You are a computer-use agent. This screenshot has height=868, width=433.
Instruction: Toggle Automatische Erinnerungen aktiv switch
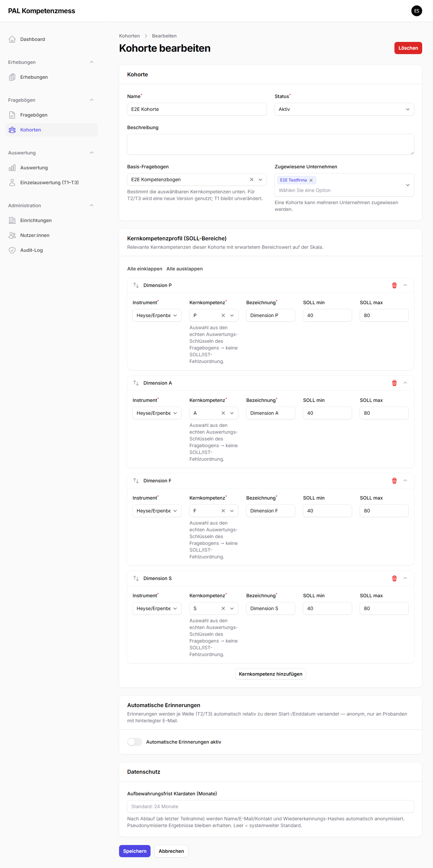[x=135, y=742]
